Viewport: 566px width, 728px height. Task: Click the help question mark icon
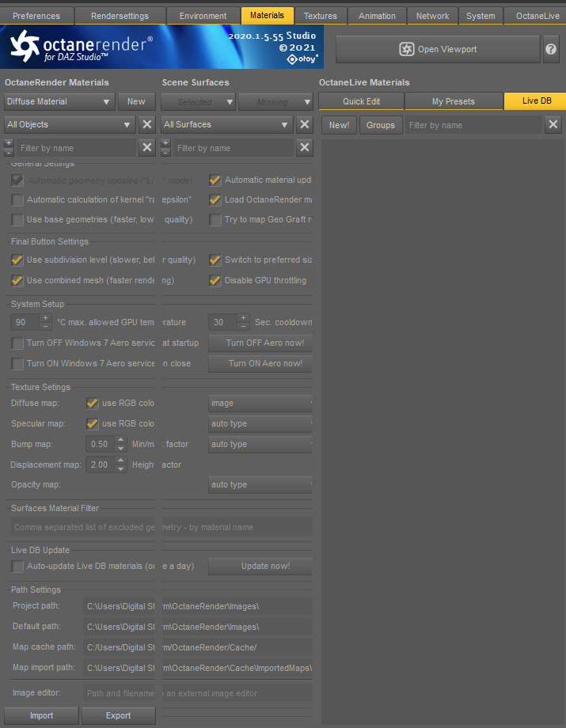(x=551, y=49)
